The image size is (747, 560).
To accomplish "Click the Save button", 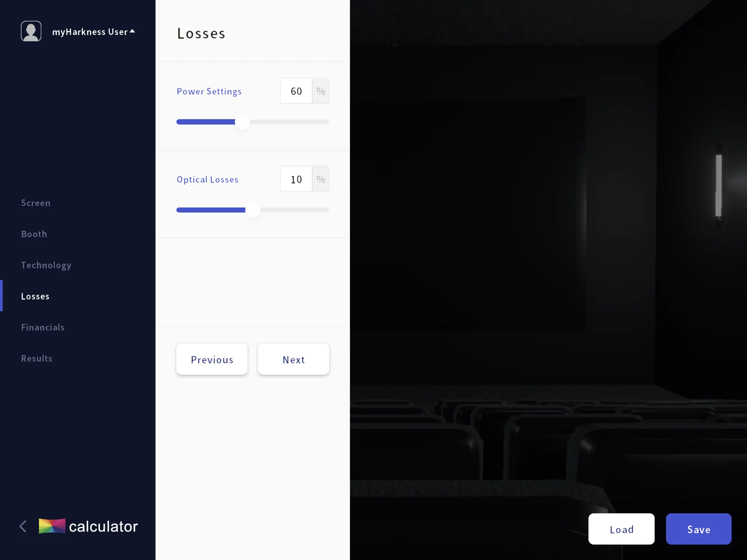I will click(698, 529).
